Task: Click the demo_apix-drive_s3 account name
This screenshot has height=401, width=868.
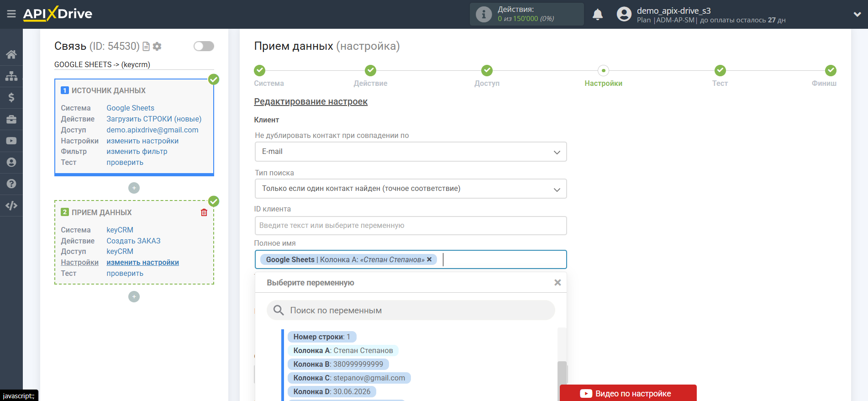Action: (673, 11)
